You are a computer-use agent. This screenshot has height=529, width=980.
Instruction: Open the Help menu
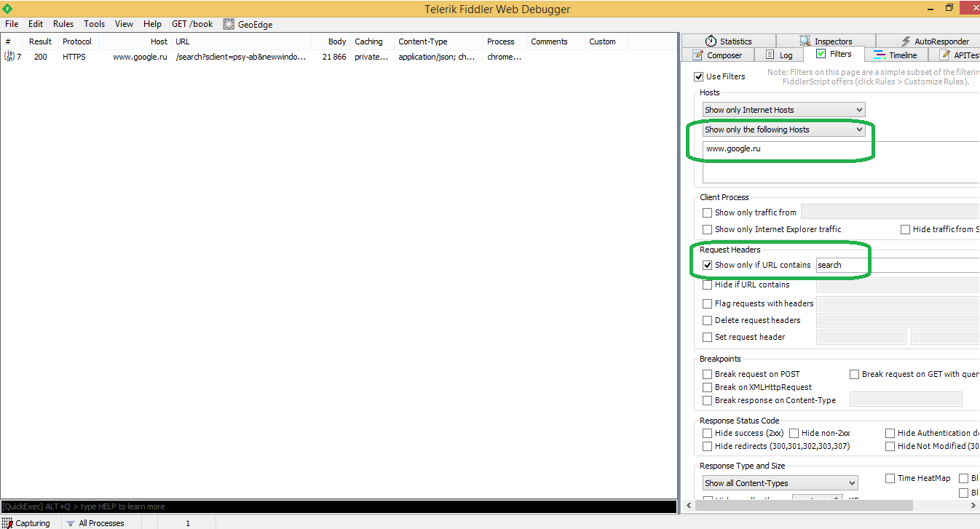153,24
